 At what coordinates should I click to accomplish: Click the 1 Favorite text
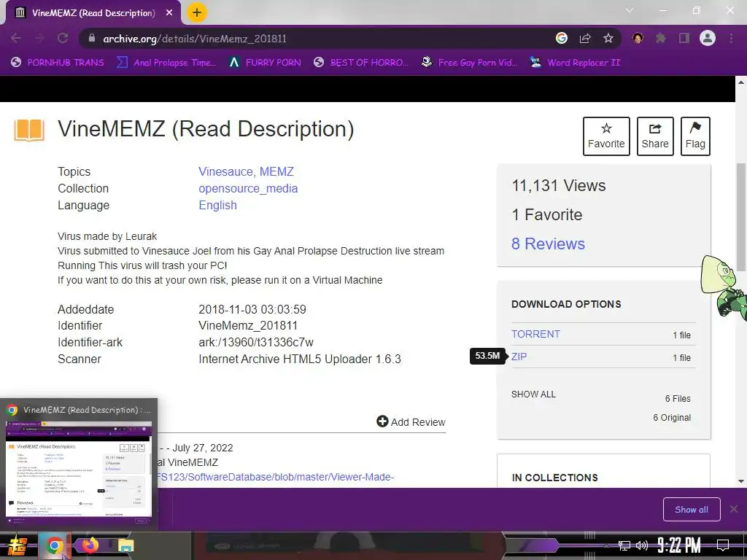(x=547, y=215)
